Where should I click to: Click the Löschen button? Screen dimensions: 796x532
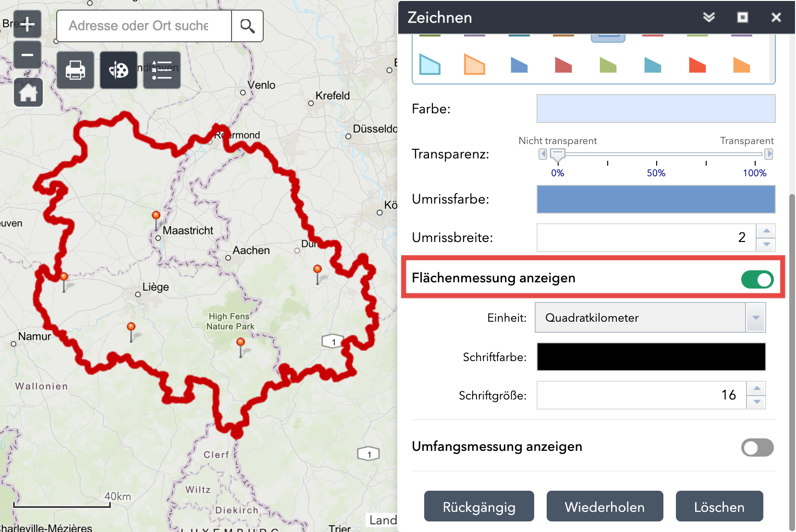[x=719, y=507]
